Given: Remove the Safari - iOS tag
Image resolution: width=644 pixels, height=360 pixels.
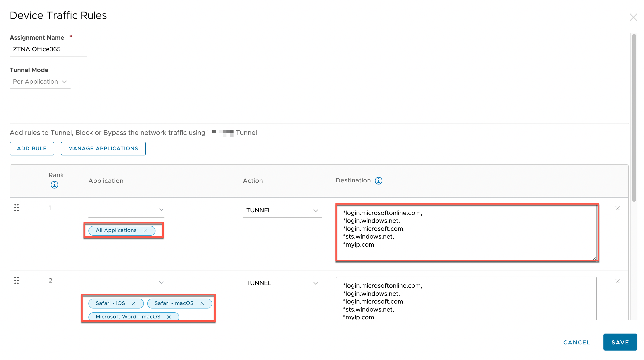Looking at the screenshot, I should (x=134, y=303).
